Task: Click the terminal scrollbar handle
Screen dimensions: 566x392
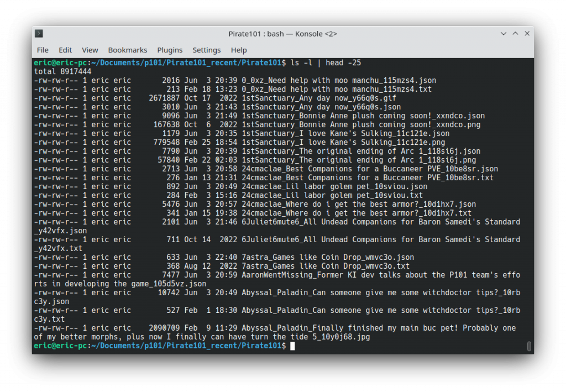Action: click(529, 346)
